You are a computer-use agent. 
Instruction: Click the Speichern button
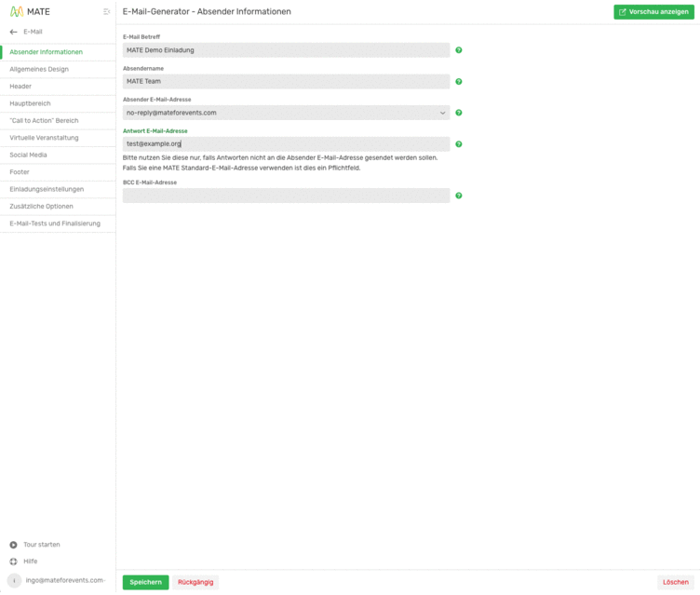(145, 582)
